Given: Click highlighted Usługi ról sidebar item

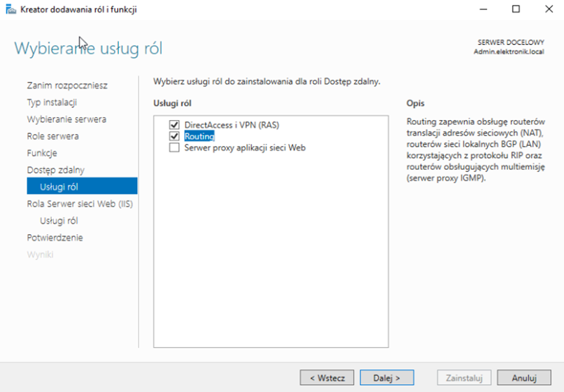Looking at the screenshot, I should pos(59,187).
